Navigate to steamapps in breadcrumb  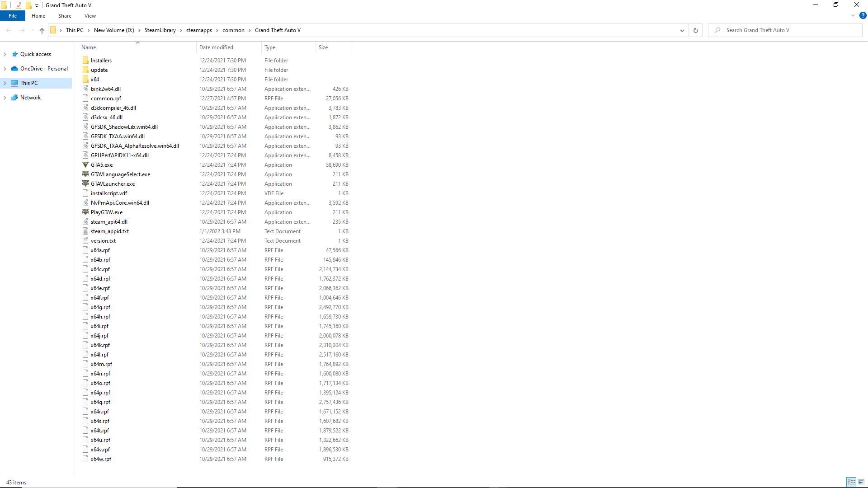point(199,30)
